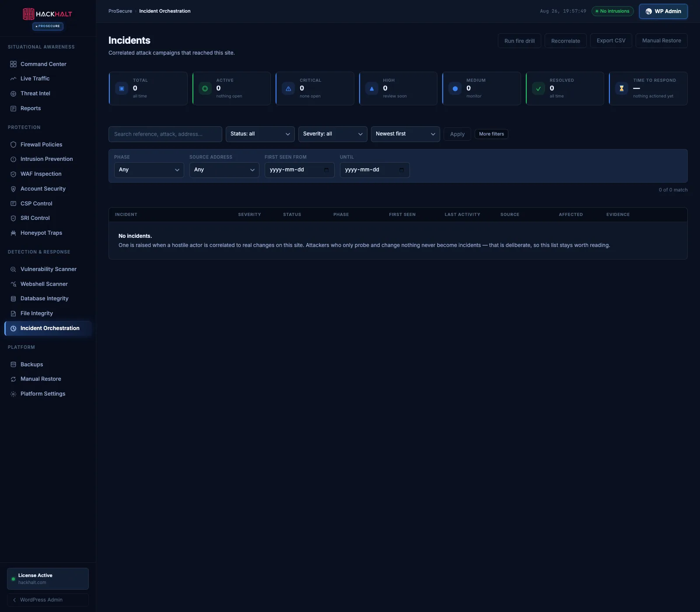Click the Apply filters button

(x=457, y=134)
